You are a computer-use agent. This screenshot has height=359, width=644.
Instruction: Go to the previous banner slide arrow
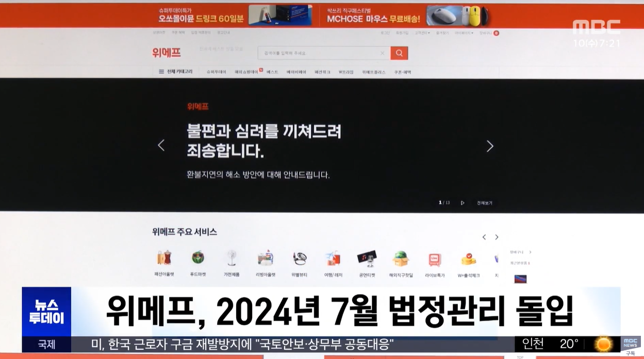tap(161, 146)
